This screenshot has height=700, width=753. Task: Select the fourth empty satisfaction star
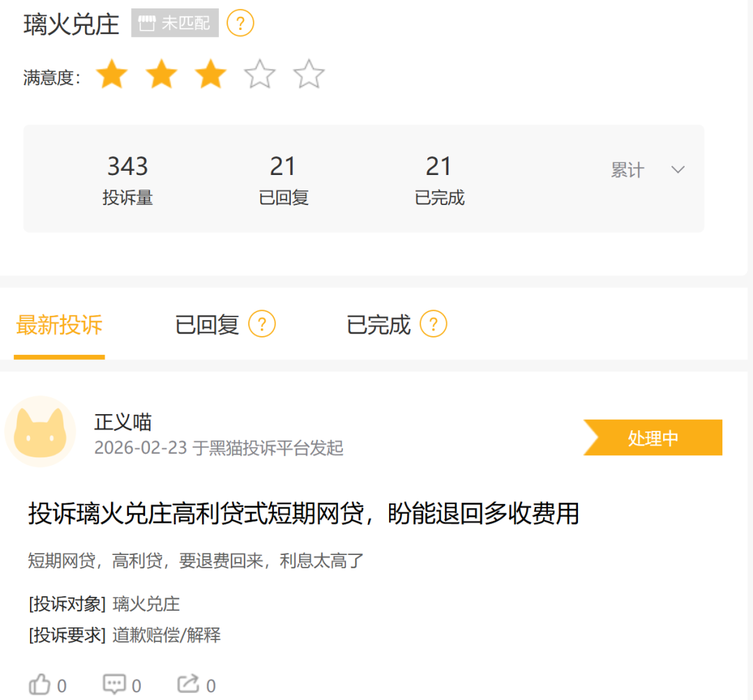[260, 75]
